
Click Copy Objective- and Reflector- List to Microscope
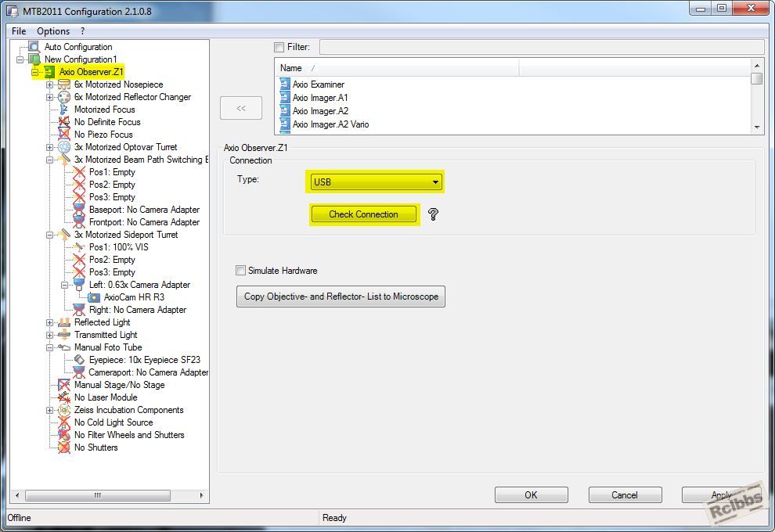341,297
